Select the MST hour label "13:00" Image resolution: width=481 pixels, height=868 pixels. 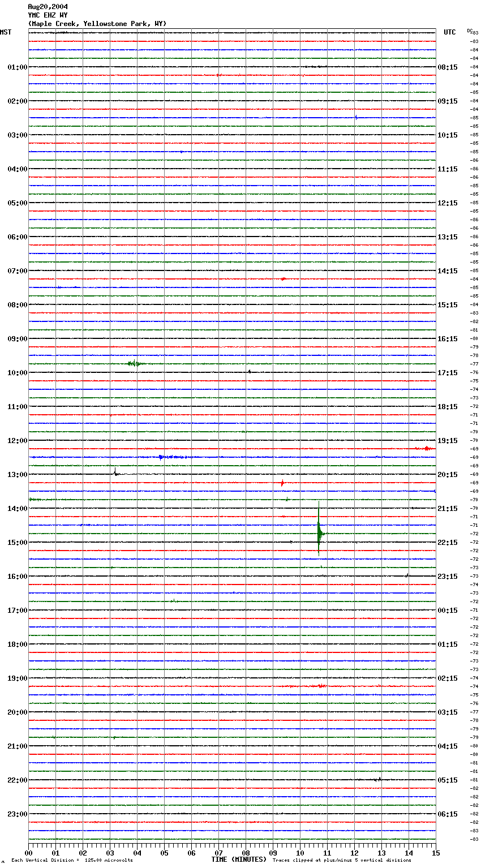click(17, 475)
